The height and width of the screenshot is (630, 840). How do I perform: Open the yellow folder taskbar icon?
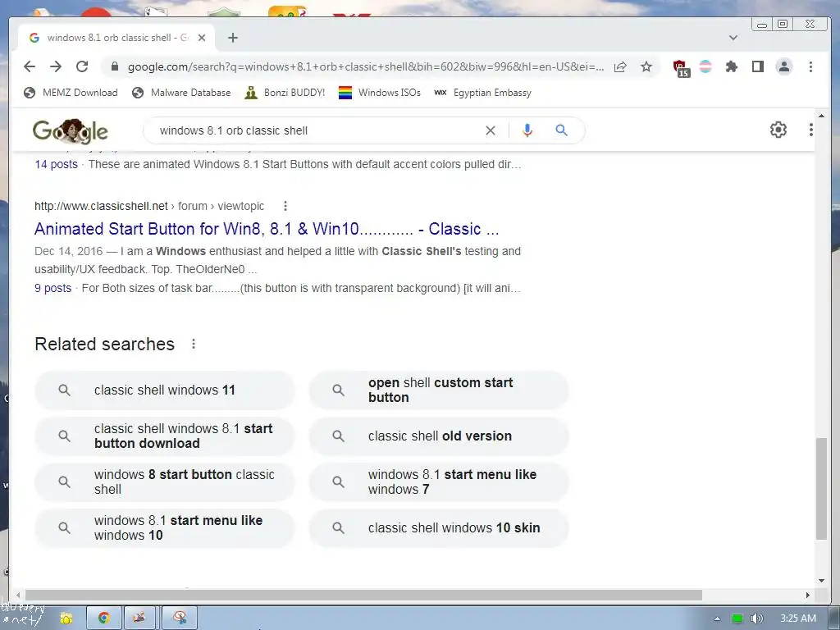66,619
